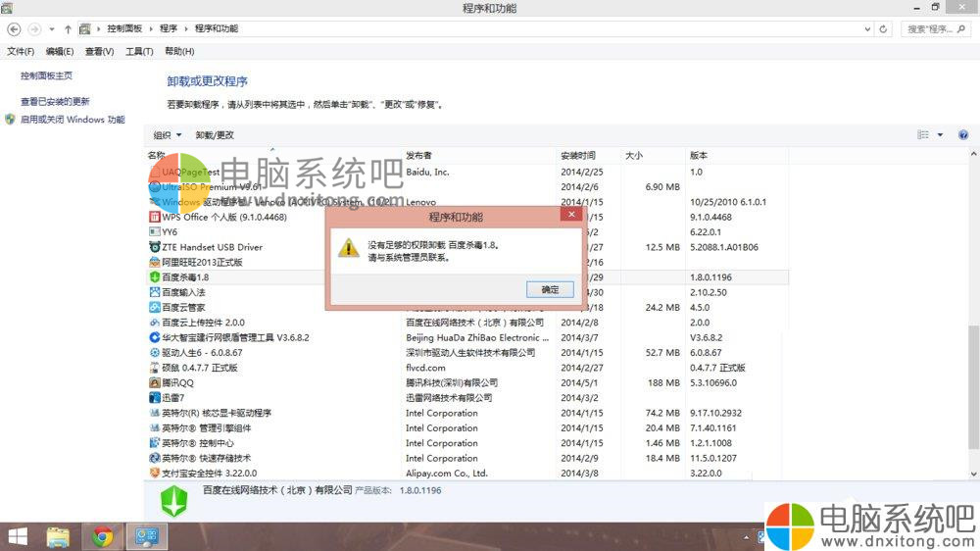Click the back navigation arrow
980x551 pixels.
coord(14,28)
